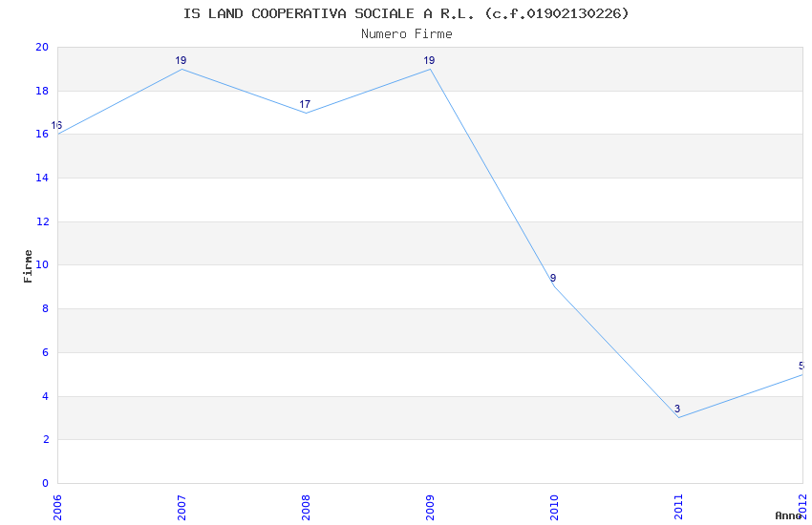Click the x-axis year 2011

[x=678, y=508]
